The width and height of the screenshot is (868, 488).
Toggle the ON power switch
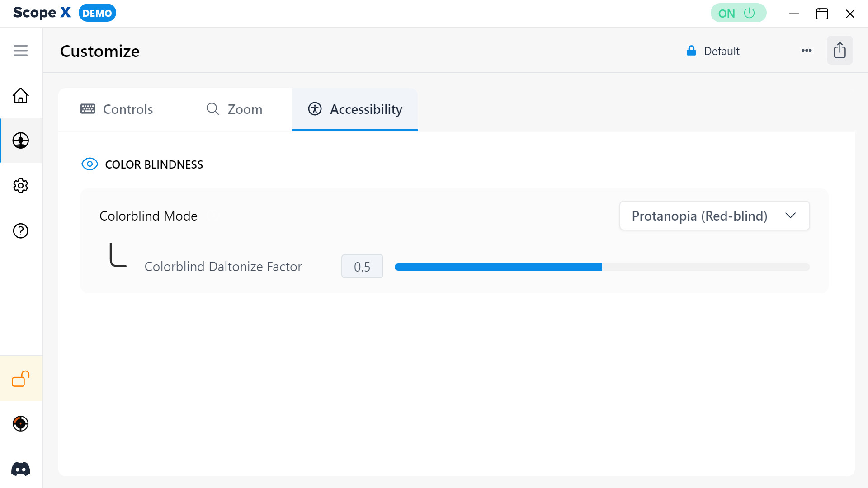[x=738, y=13]
